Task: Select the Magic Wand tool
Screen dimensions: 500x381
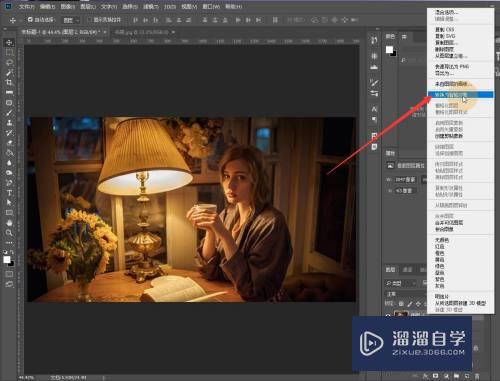Action: (9, 72)
